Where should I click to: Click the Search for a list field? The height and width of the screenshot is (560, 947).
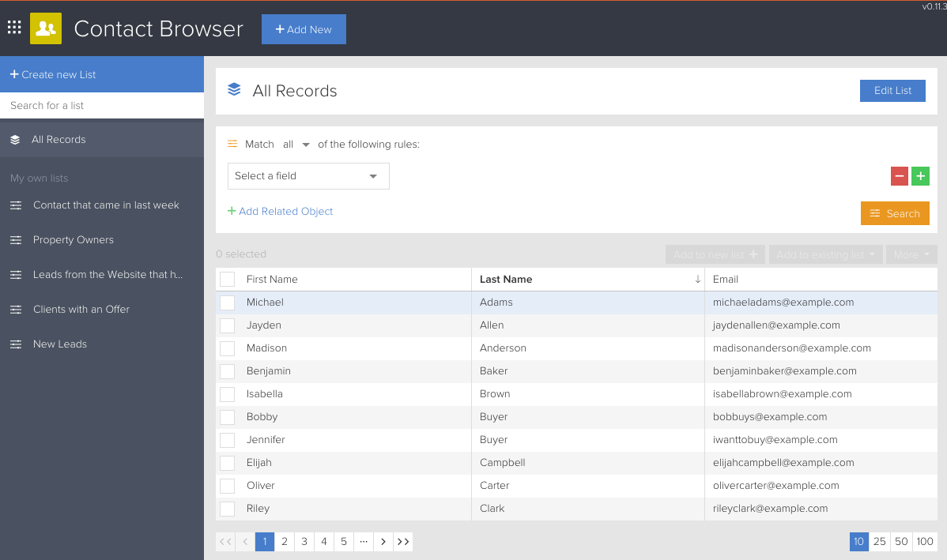(102, 105)
